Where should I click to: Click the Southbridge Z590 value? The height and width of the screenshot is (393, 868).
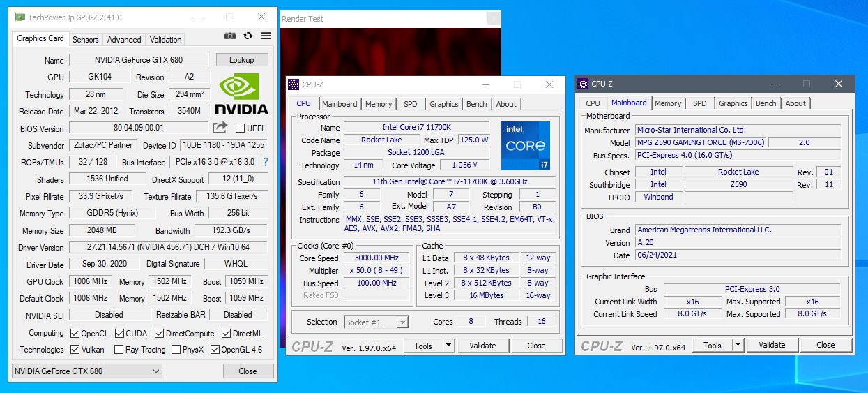(x=739, y=185)
